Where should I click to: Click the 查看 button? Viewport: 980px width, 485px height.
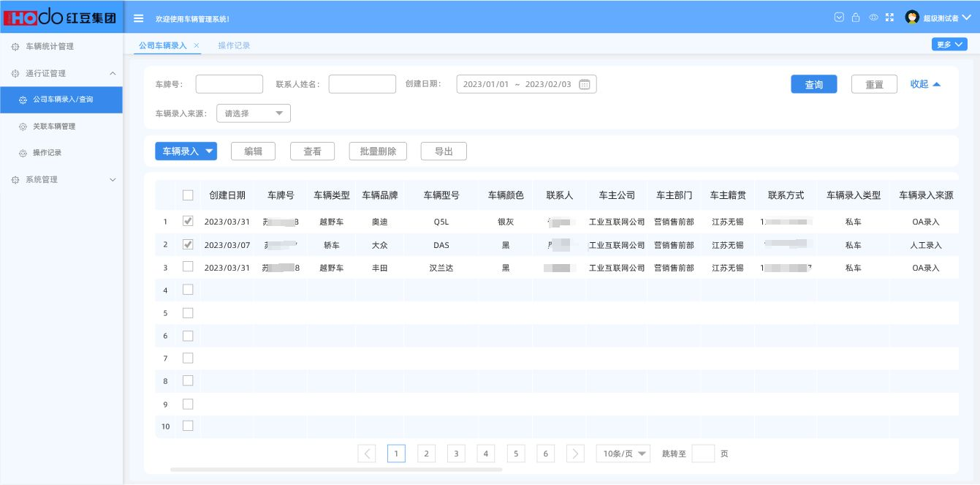[313, 151]
